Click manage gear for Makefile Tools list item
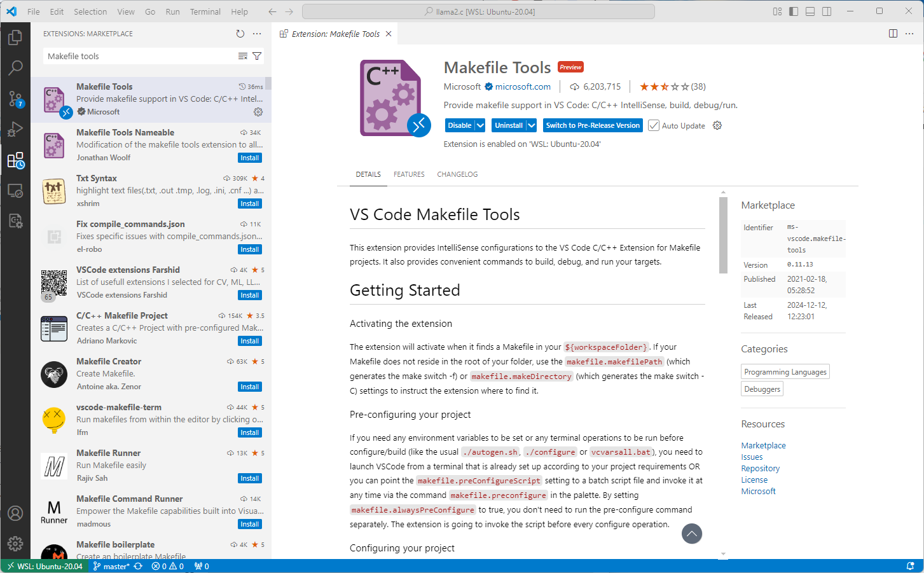Viewport: 924px width, 573px height. click(258, 112)
